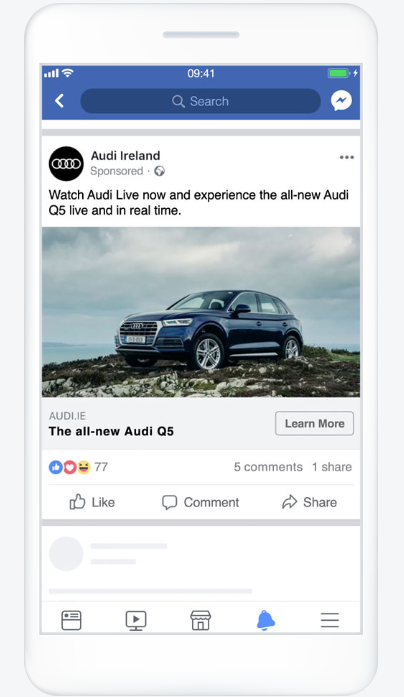
Task: Share the Audi Q5 post
Action: pos(309,502)
